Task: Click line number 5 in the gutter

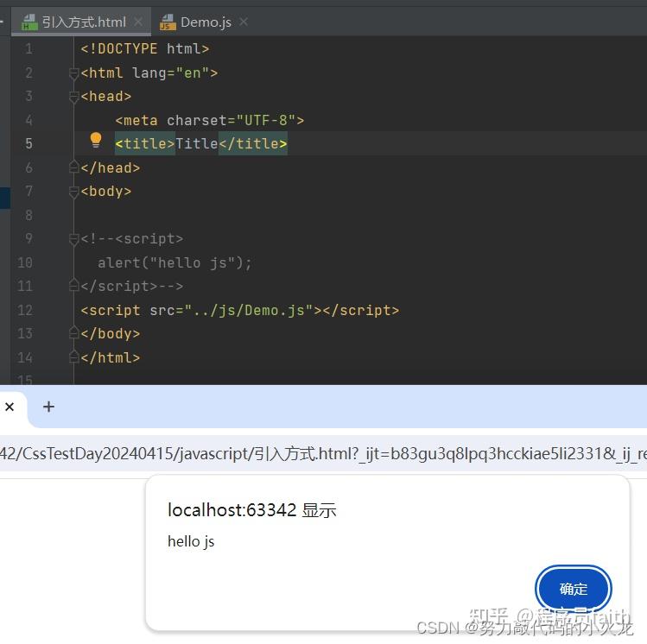Action: (x=29, y=143)
